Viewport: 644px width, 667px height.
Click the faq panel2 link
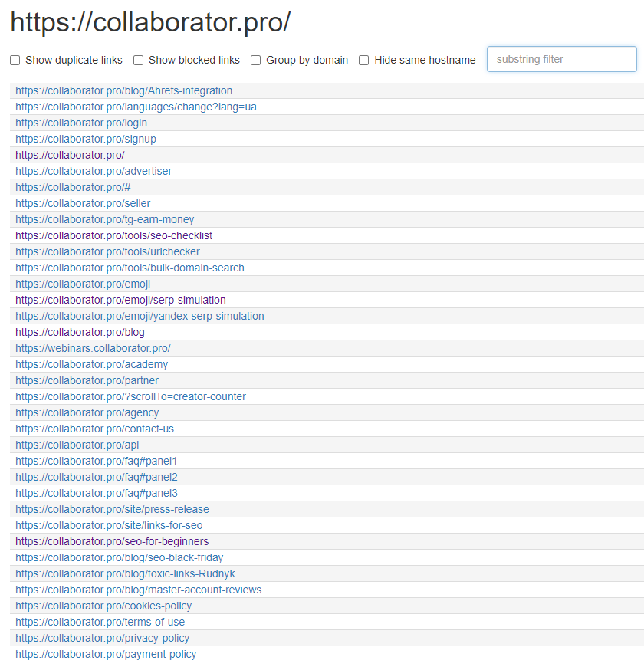tap(96, 477)
